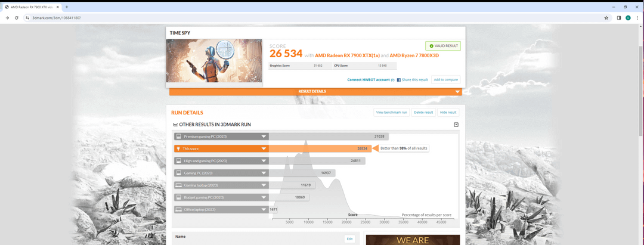
Task: Click the Better than 98% of all results tooltip
Action: (403, 148)
